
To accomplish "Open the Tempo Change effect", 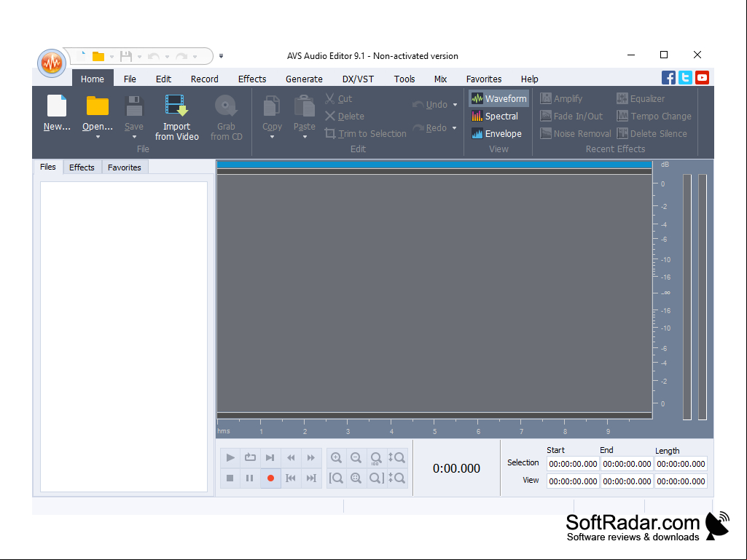I will (654, 117).
